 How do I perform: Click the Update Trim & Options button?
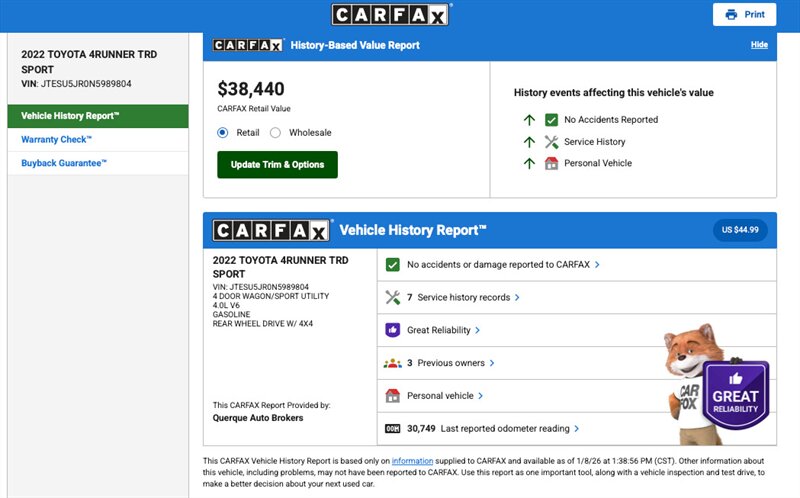coord(277,165)
